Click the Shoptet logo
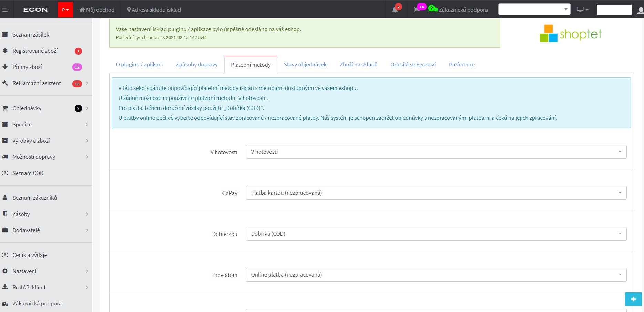The height and width of the screenshot is (312, 644). 571,33
